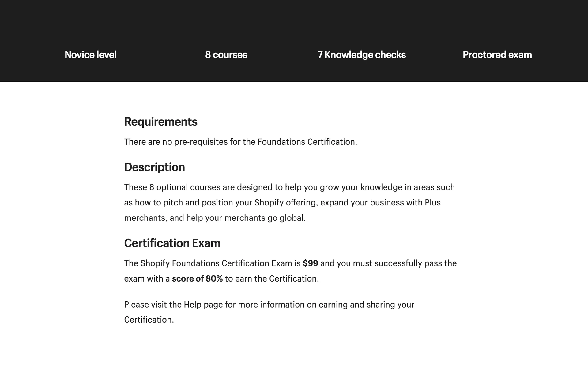
Task: Click the word Plus in Description
Action: pyautogui.click(x=432, y=203)
